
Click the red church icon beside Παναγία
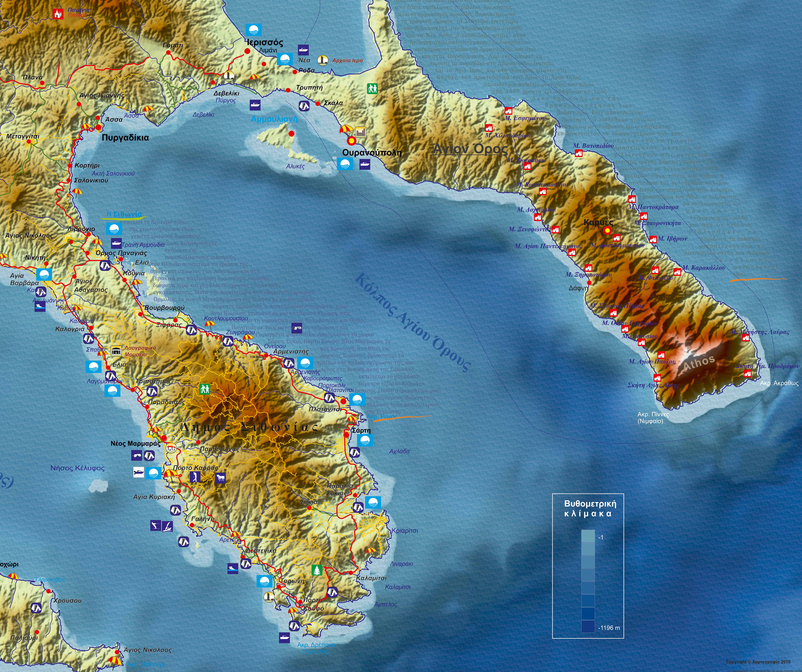[58, 14]
